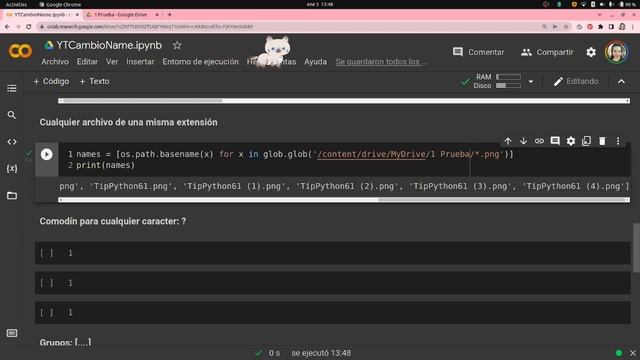
Task: Open the Entorno de ejecución menu
Action: pyautogui.click(x=200, y=62)
